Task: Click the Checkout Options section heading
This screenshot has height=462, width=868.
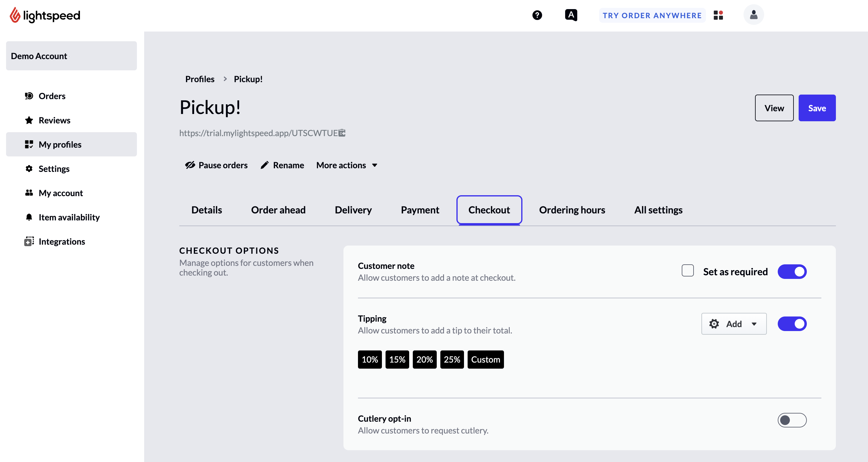Action: coord(229,251)
